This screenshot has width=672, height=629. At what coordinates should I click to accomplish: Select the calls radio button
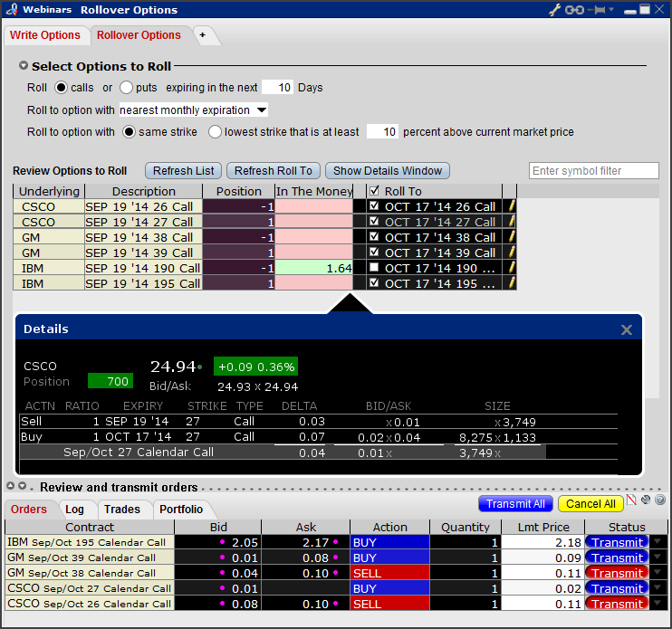pos(61,88)
